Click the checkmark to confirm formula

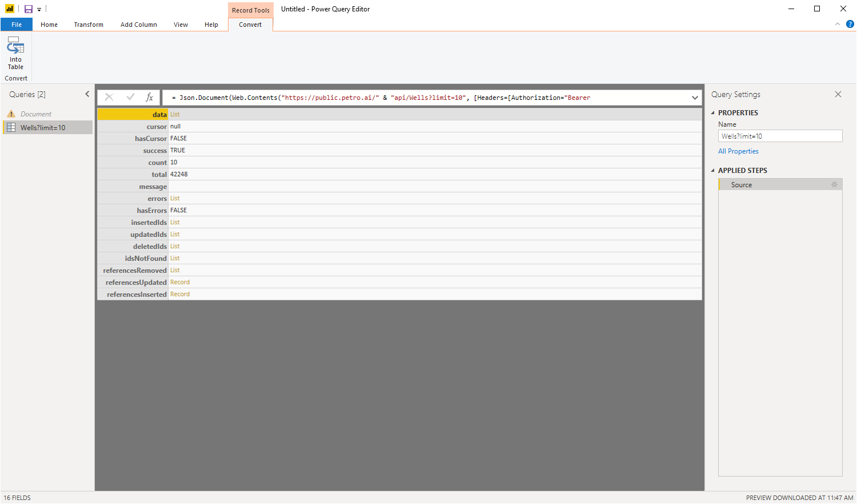[130, 98]
